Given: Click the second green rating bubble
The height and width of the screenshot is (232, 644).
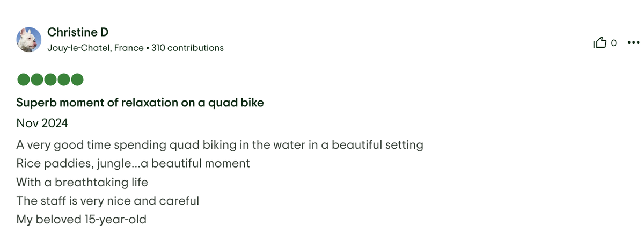Looking at the screenshot, I should click(37, 79).
